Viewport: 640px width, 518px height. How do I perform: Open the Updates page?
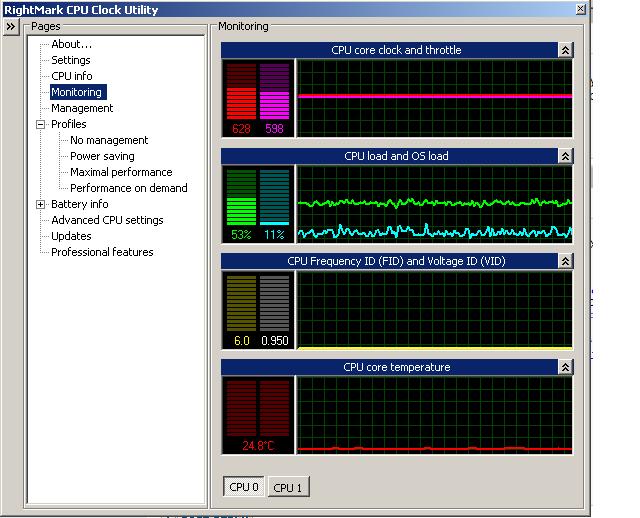[x=71, y=236]
